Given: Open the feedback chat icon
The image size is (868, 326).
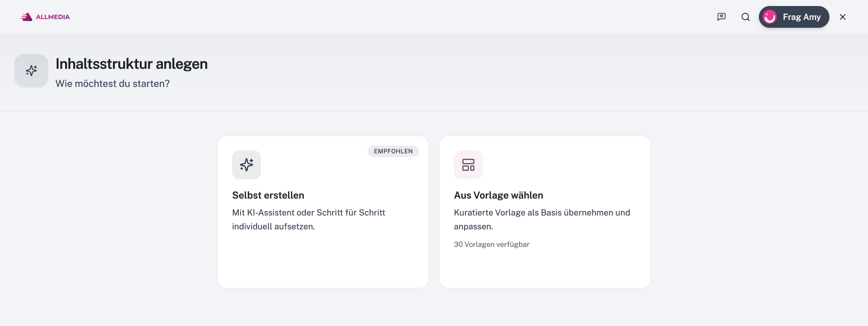Looking at the screenshot, I should [722, 17].
